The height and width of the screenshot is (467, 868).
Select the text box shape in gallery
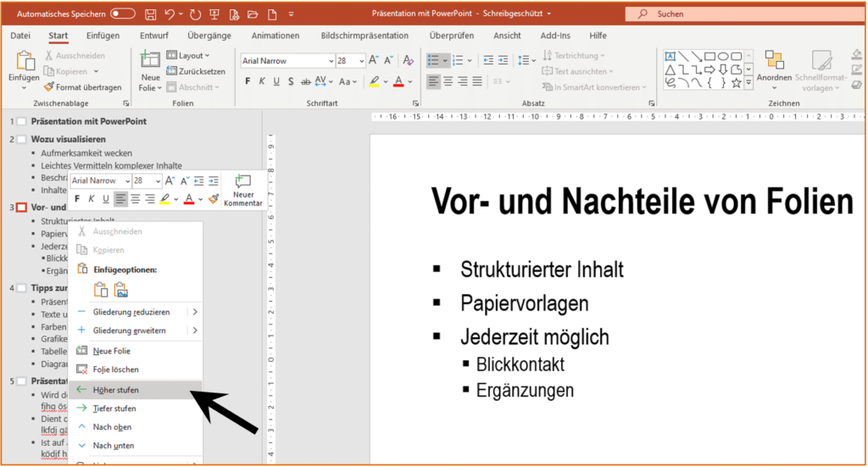coord(670,57)
